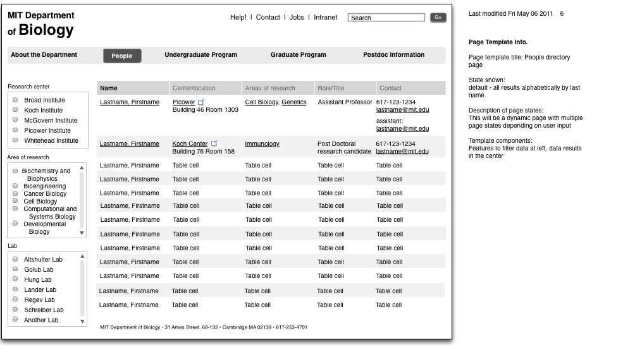Open Assistant Professor's Lastname, Firstname link
623x364 pixels.
[130, 102]
